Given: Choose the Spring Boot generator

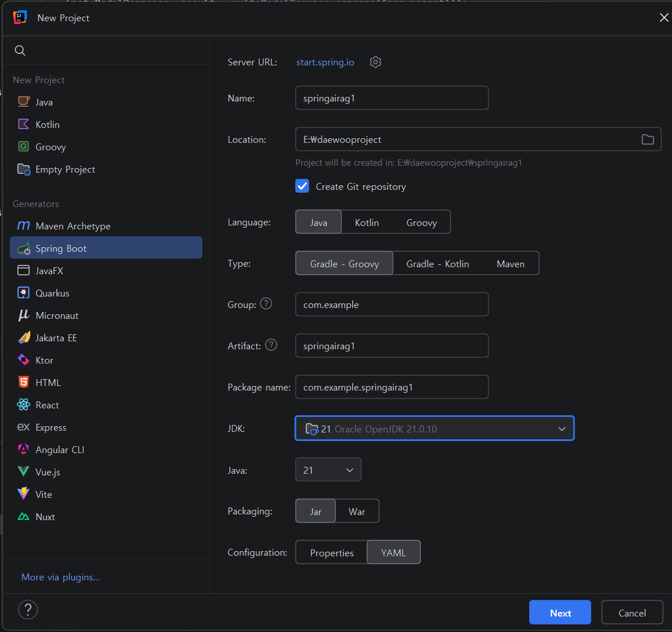Looking at the screenshot, I should (x=106, y=248).
